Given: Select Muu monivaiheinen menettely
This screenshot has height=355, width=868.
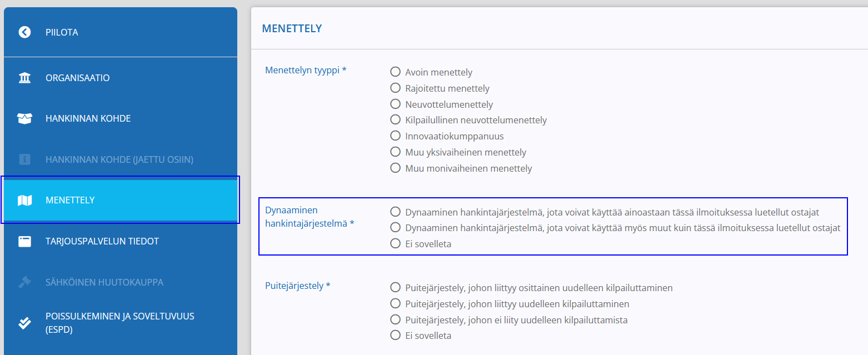Looking at the screenshot, I should tap(396, 167).
